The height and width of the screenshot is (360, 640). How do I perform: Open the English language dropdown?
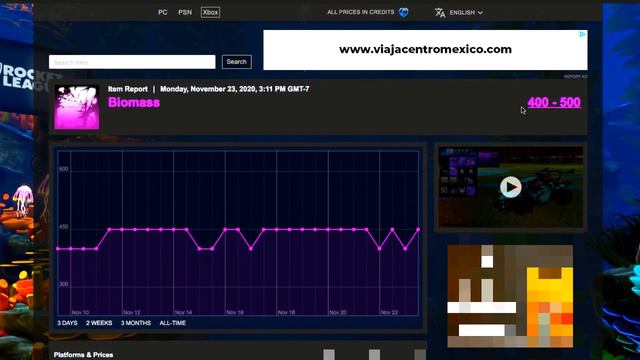pos(466,13)
